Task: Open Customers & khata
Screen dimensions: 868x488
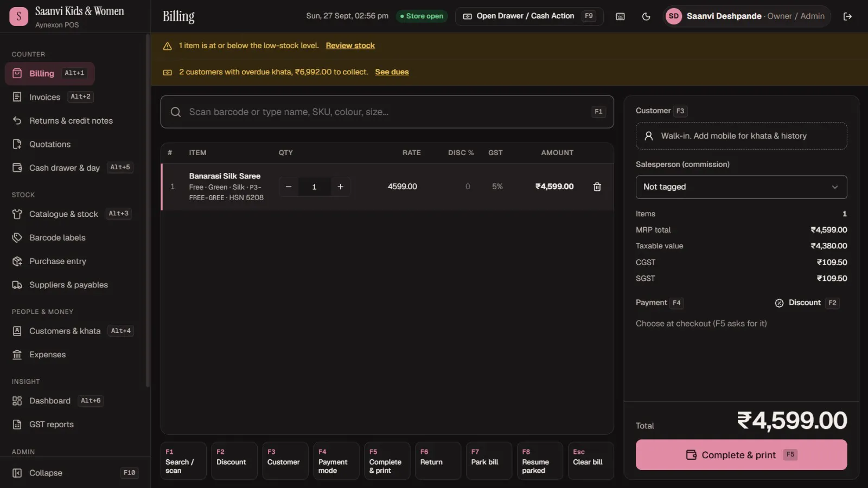Action: pos(73,331)
